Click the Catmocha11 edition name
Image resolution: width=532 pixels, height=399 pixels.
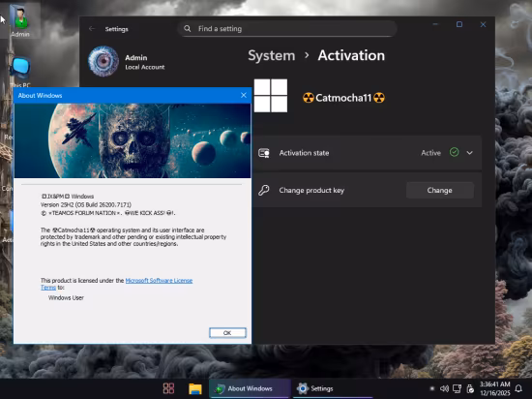343,98
